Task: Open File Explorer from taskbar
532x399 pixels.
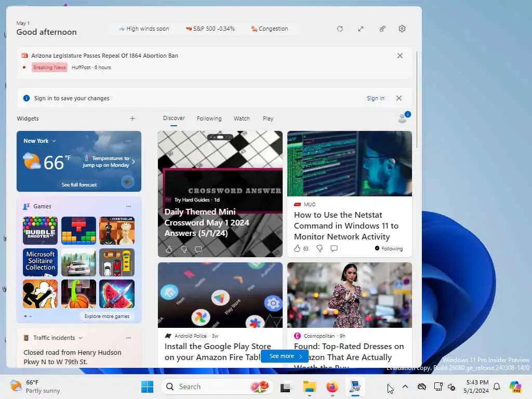Action: click(x=310, y=387)
